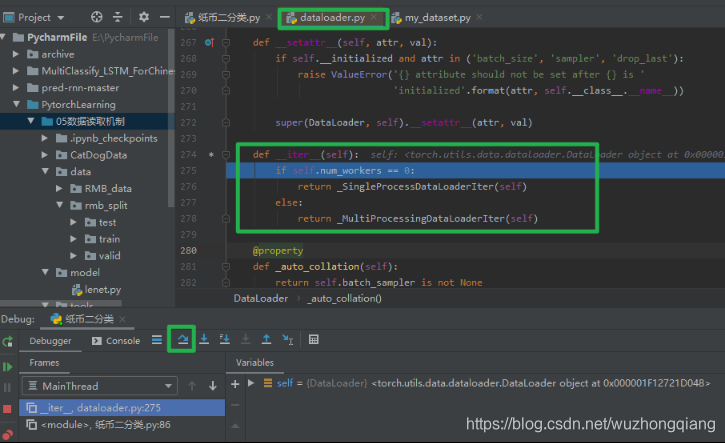Select __iter__, dataloader.py:275 frame
725x443 pixels.
pyautogui.click(x=122, y=408)
